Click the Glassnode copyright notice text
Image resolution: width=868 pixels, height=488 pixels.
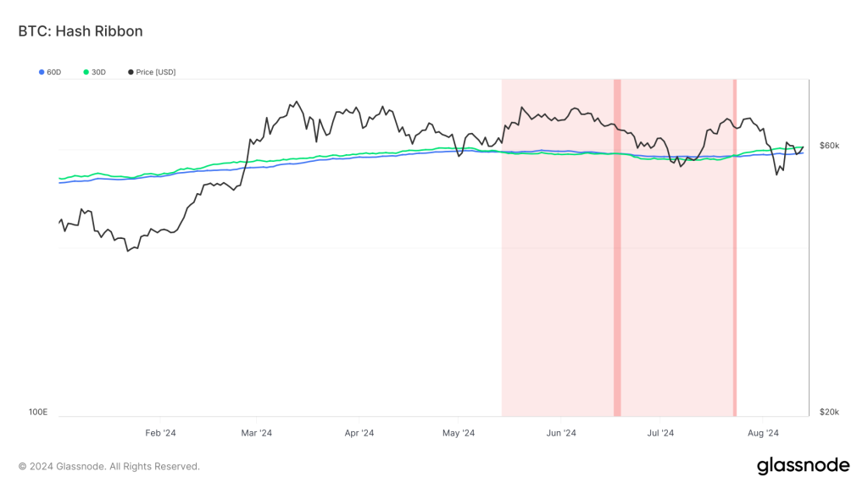tap(109, 467)
